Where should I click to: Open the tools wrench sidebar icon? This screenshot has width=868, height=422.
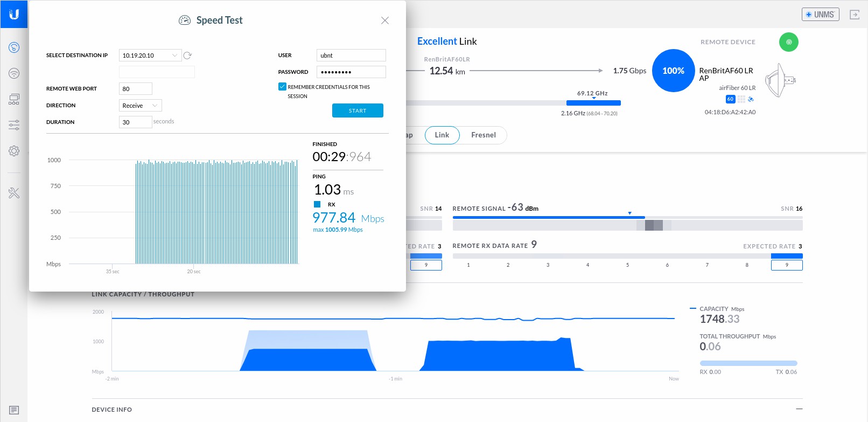click(x=14, y=193)
